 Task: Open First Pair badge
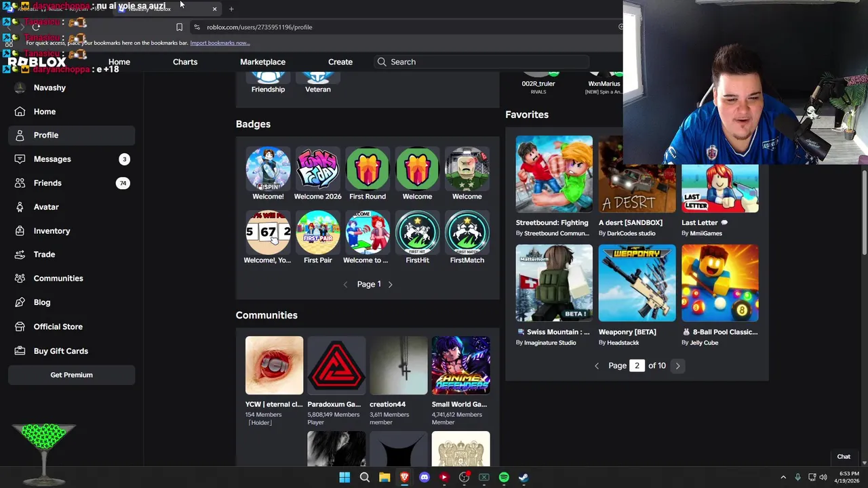pos(317,237)
